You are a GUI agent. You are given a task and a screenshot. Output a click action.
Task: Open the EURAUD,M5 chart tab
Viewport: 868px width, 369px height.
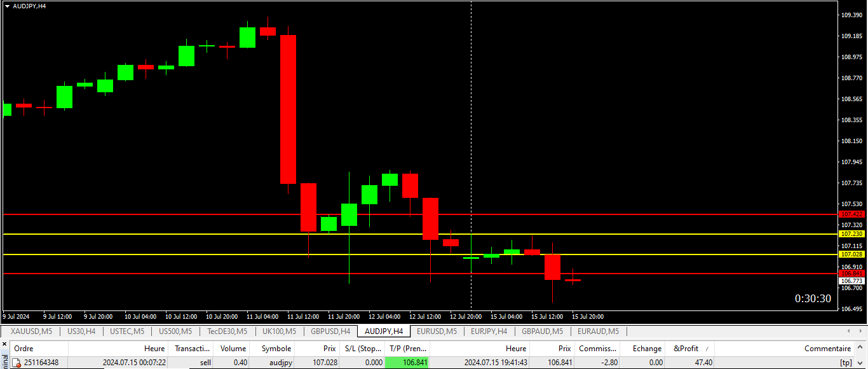598,331
